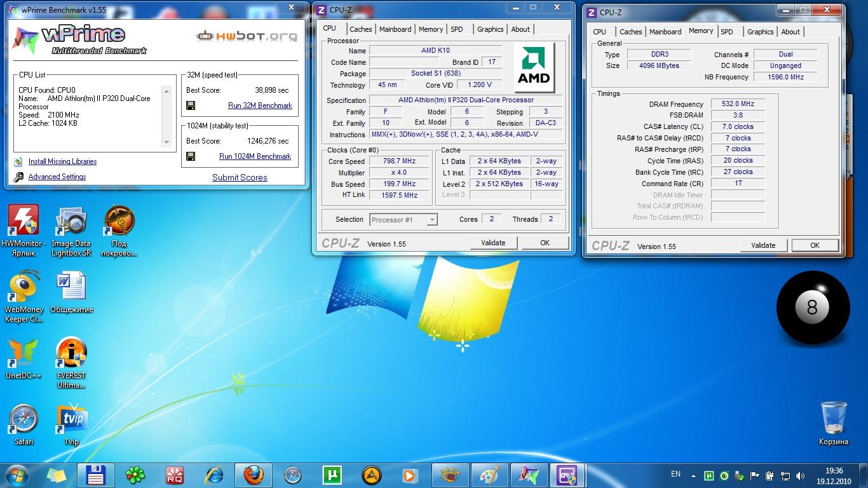The image size is (868, 488).
Task: Open Advanced Settings link in wPrime
Action: tap(57, 177)
